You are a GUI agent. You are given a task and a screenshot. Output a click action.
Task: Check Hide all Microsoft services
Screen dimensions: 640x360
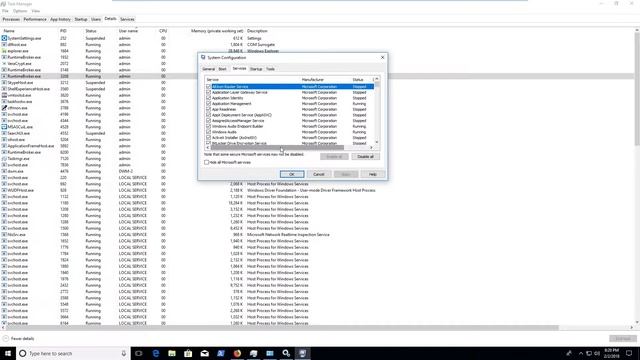coord(207,162)
